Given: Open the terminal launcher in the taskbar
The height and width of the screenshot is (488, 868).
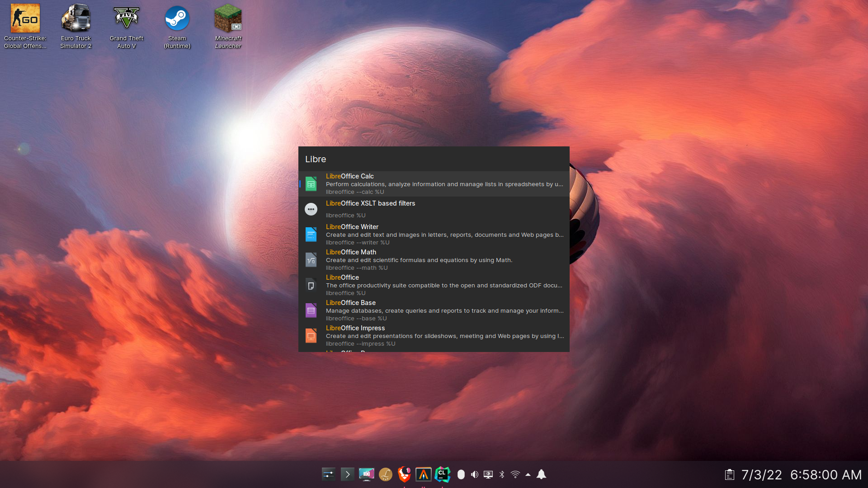Looking at the screenshot, I should coord(348,474).
